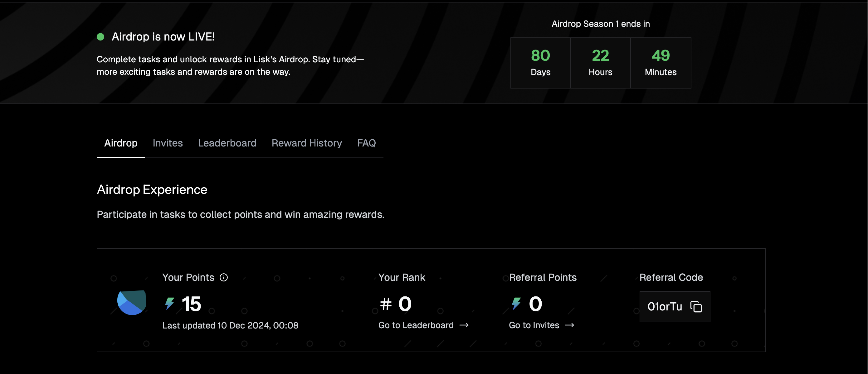Click the 80 Days countdown box
Image resolution: width=868 pixels, height=374 pixels.
point(540,63)
